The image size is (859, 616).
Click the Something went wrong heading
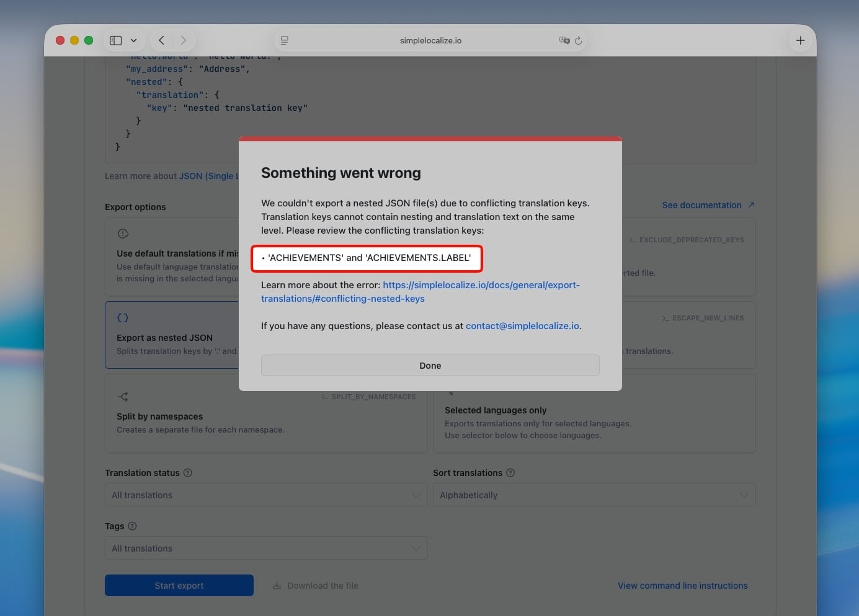click(340, 173)
